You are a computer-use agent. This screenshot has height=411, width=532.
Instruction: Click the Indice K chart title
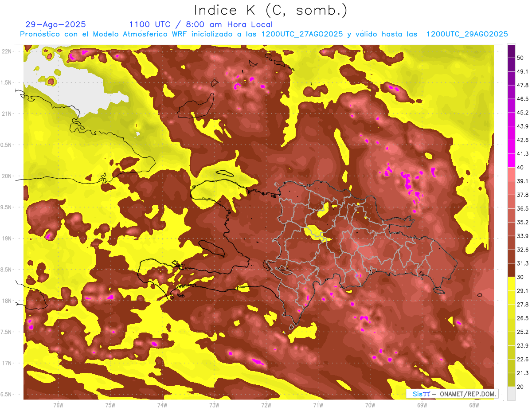click(x=270, y=10)
